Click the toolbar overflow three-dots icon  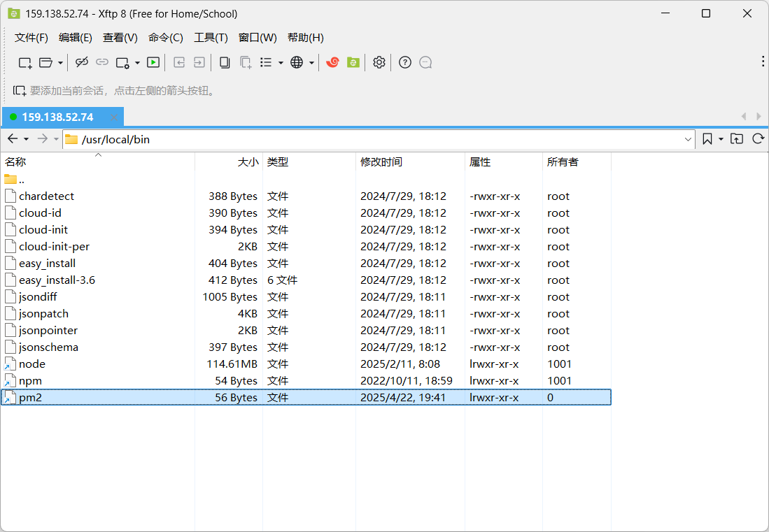(x=763, y=62)
